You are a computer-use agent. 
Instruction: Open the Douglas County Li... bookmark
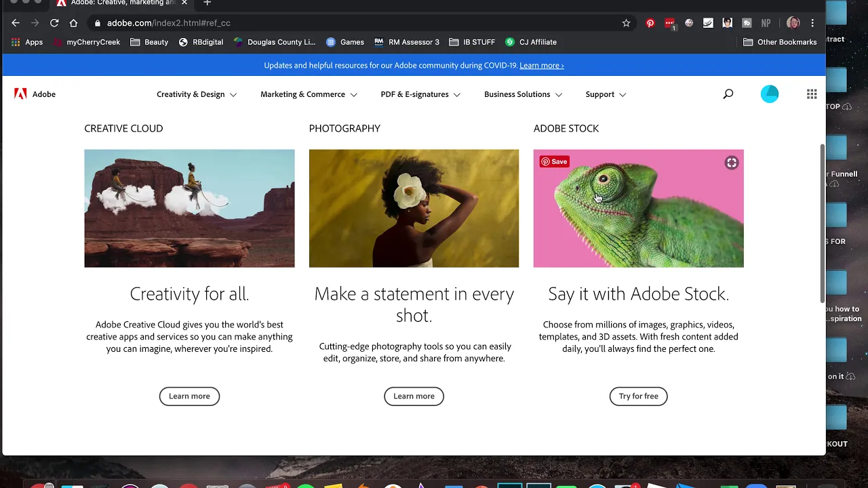pyautogui.click(x=274, y=42)
